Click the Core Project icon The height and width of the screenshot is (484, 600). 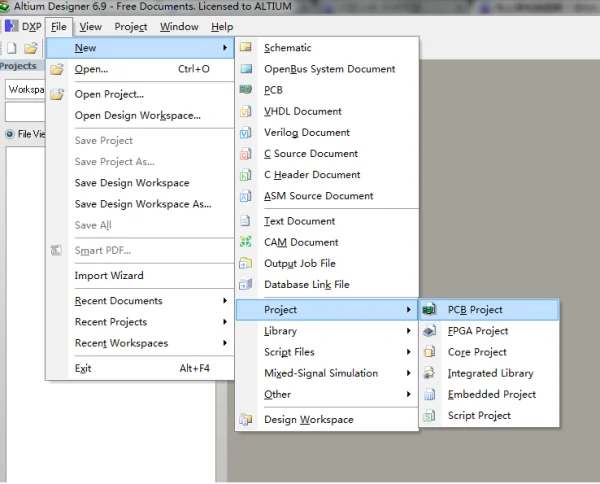(429, 352)
